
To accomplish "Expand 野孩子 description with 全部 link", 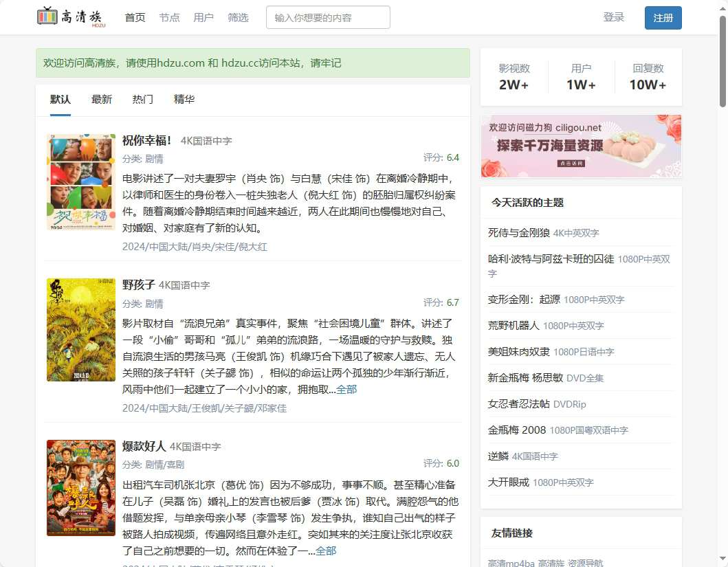I will pos(346,390).
